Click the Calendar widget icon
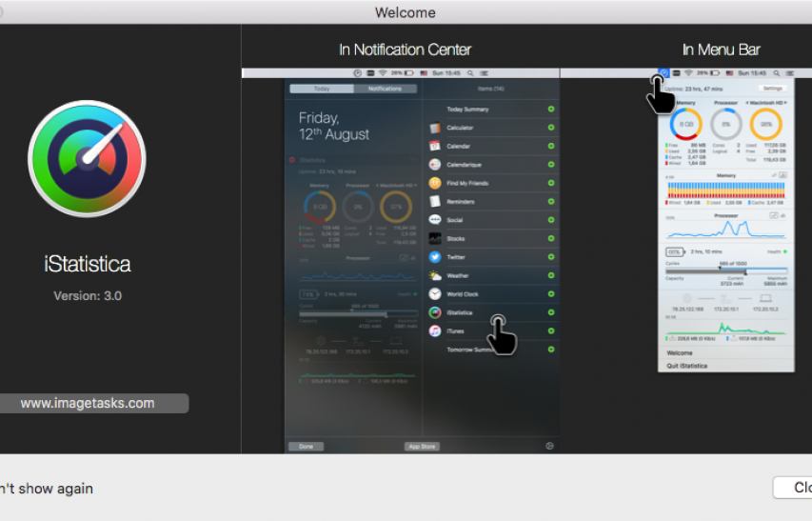This screenshot has width=812, height=521. tap(435, 146)
